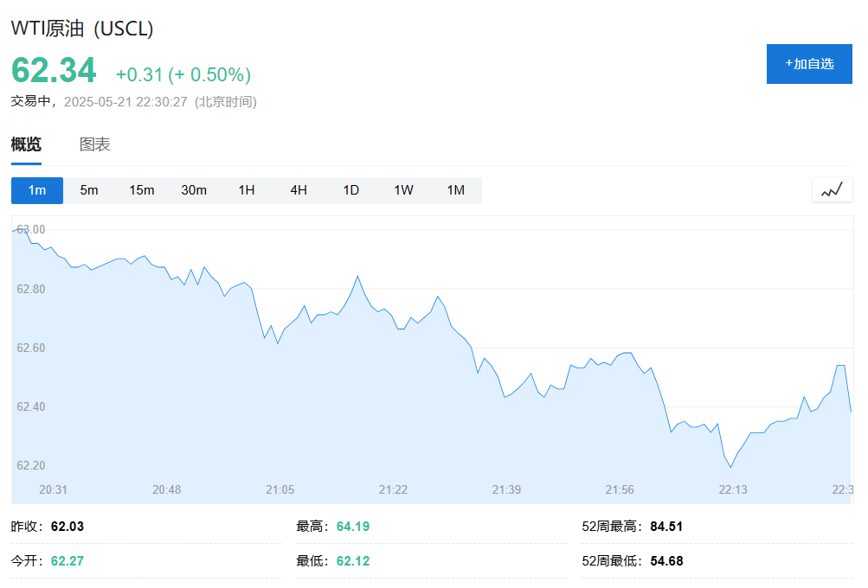Click the timestamp 2025-05-21 22:30:27
Viewport: 868px width, 588px height.
pos(125,102)
